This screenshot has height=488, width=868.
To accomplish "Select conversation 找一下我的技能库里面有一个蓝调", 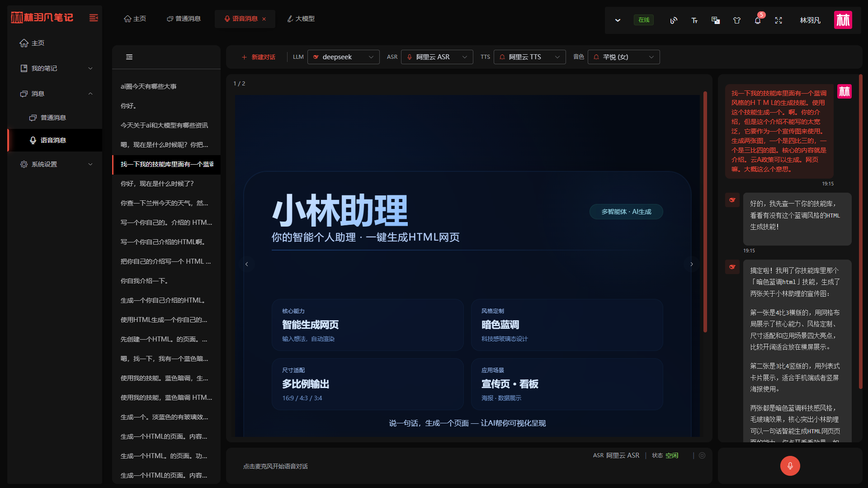I will point(166,164).
